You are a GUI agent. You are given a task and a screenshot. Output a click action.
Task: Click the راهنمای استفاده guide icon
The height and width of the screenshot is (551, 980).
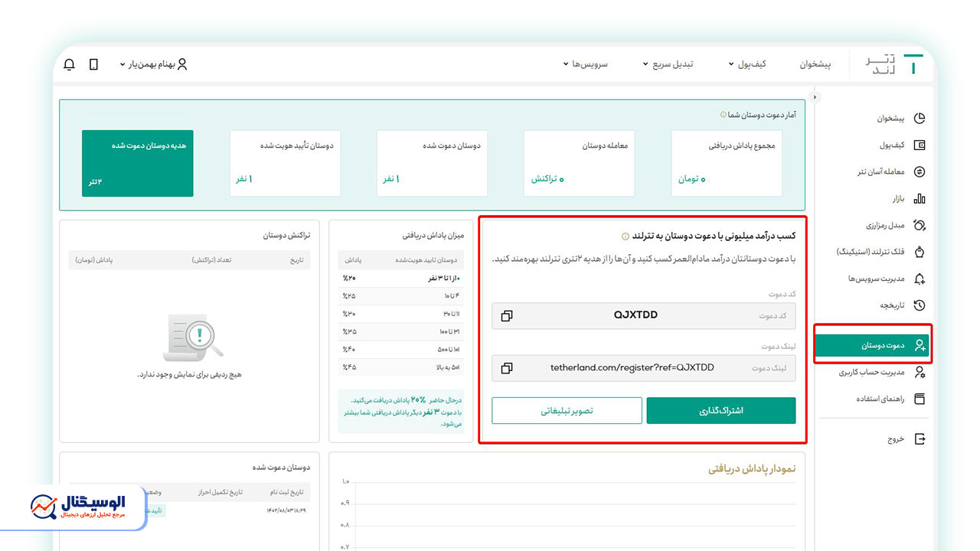[920, 399]
